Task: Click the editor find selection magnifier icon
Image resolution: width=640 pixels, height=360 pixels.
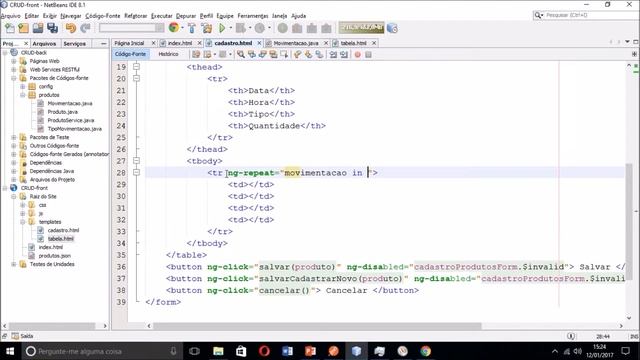Action: point(241,55)
